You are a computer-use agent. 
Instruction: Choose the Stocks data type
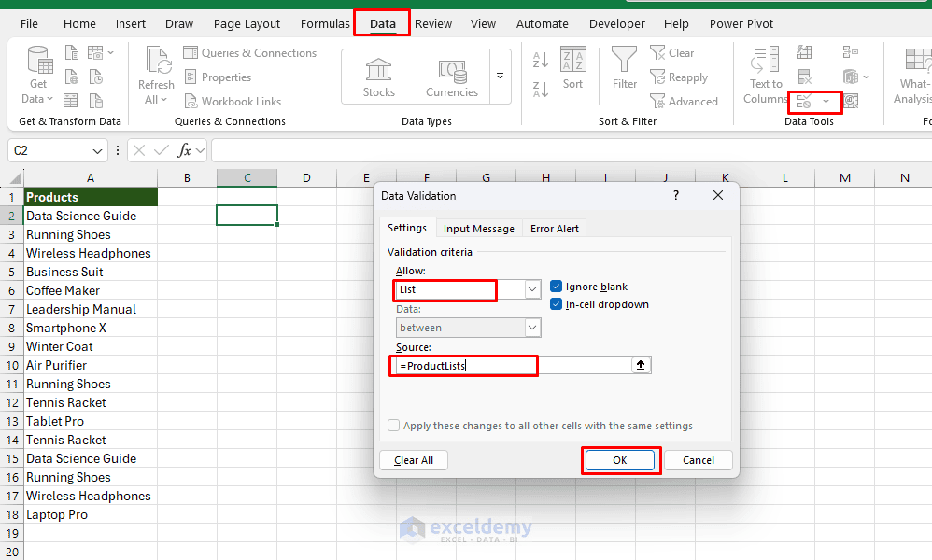(378, 77)
